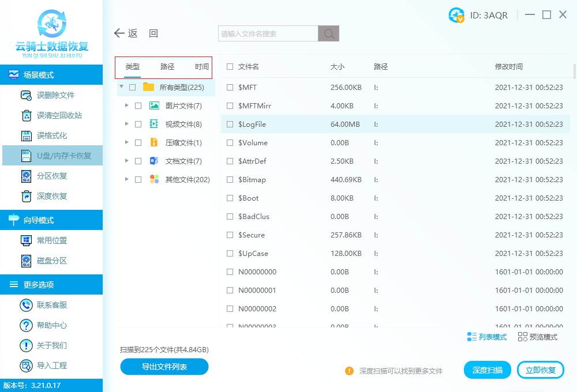This screenshot has height=392, width=577.
Task: Click the file list vertical scrollbar
Action: (x=575, y=71)
